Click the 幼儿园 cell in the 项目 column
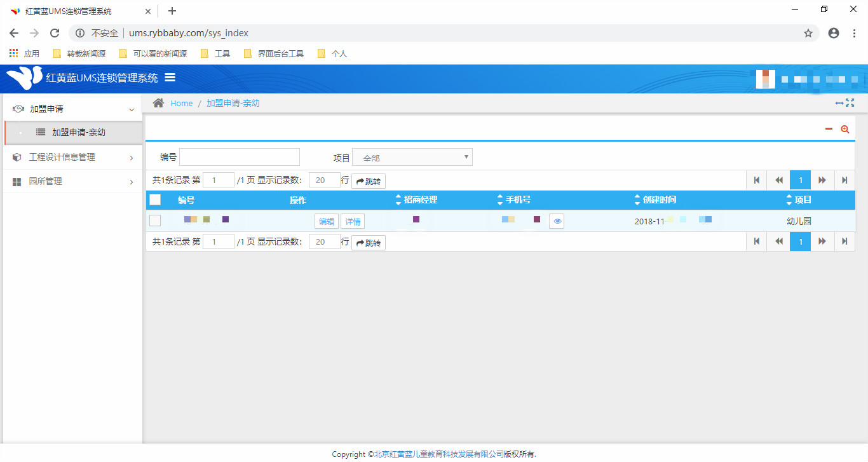The height and width of the screenshot is (462, 868). (x=799, y=221)
